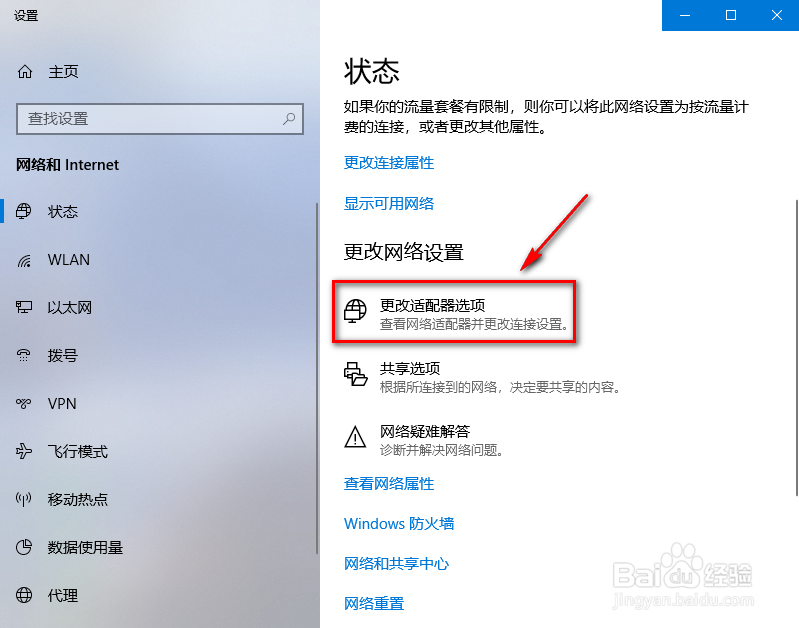Click the 移动热点 hotspot icon
799x628 pixels.
pos(24,499)
